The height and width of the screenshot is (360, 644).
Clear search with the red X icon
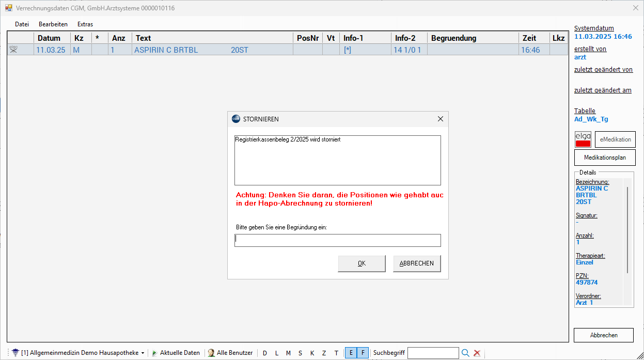(x=477, y=353)
